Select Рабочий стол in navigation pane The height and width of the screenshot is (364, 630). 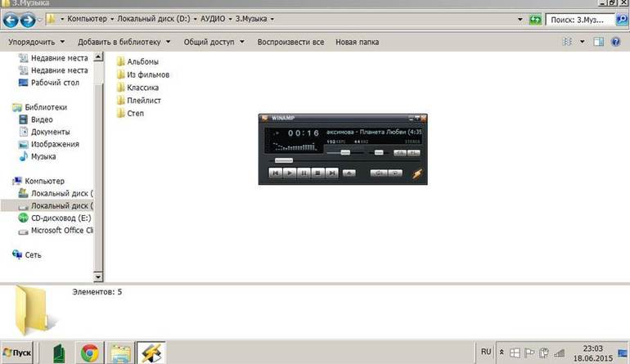(x=49, y=83)
